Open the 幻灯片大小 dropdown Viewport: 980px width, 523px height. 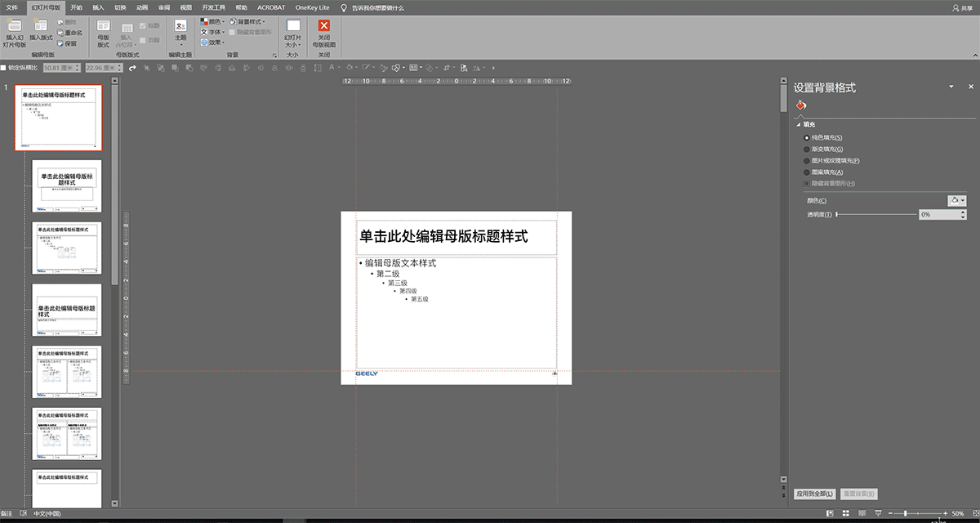click(x=293, y=38)
